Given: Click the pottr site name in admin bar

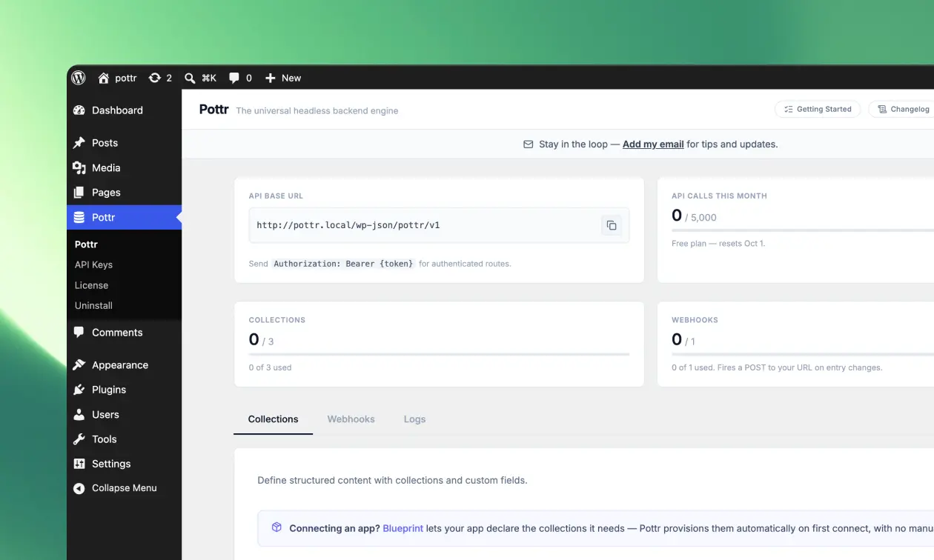Looking at the screenshot, I should (x=126, y=78).
